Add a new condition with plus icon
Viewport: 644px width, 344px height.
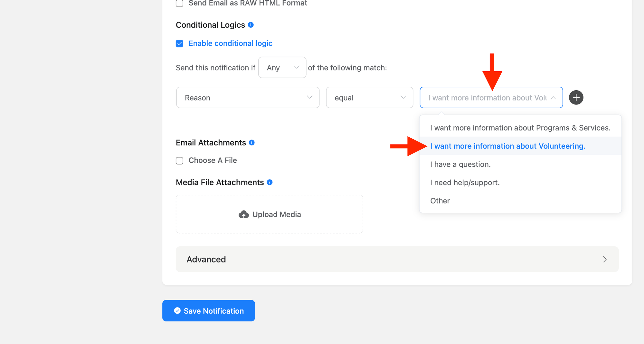tap(576, 97)
